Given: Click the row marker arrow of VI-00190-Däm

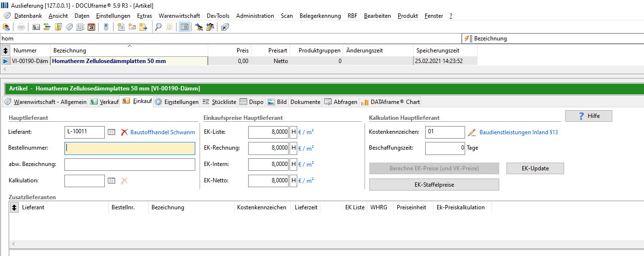Looking at the screenshot, I should [5, 61].
